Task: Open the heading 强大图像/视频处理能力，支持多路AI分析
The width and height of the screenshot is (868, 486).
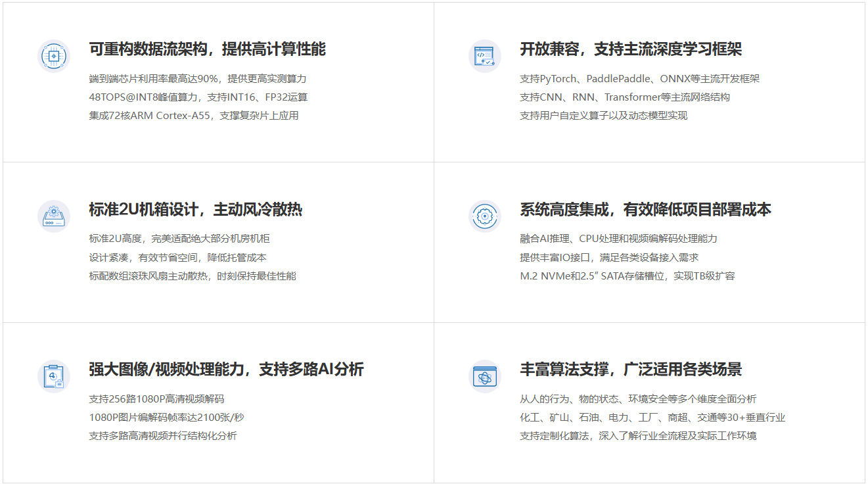Action: [226, 370]
